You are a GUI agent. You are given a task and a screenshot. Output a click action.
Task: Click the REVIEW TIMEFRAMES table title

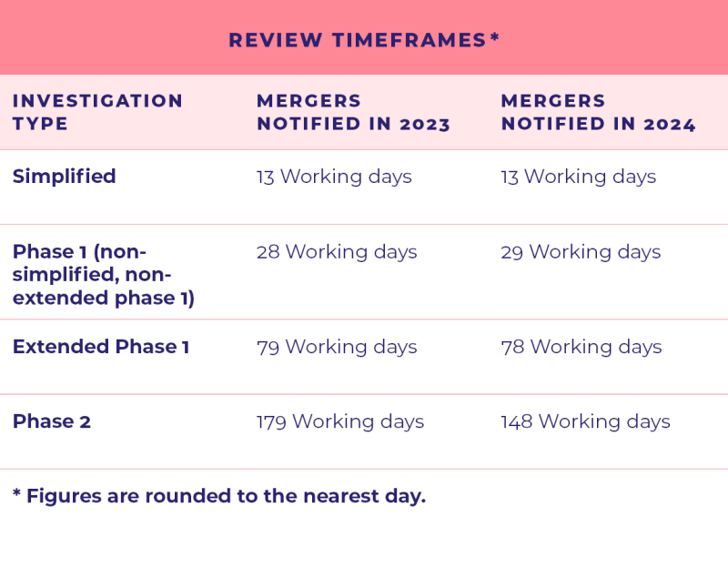pos(357,40)
